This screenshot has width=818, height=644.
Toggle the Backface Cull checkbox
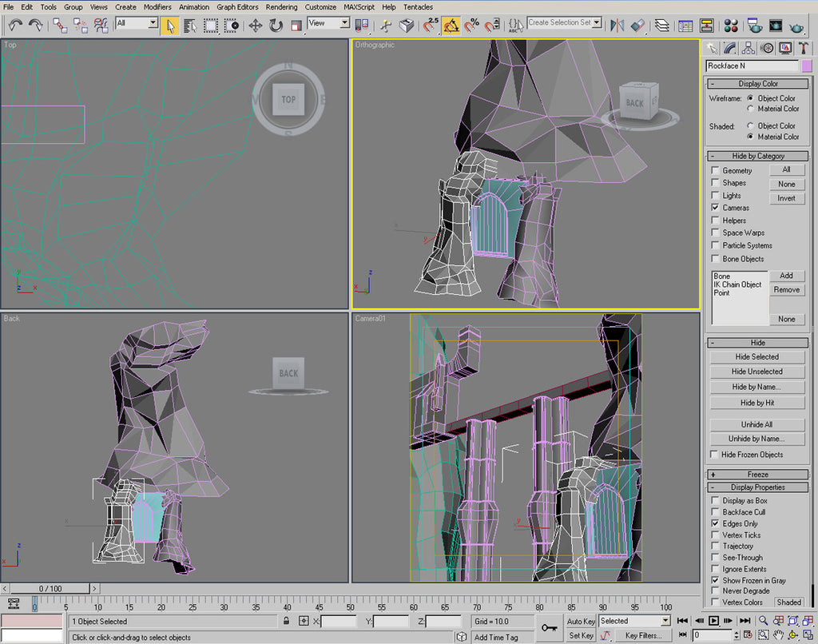pos(716,512)
